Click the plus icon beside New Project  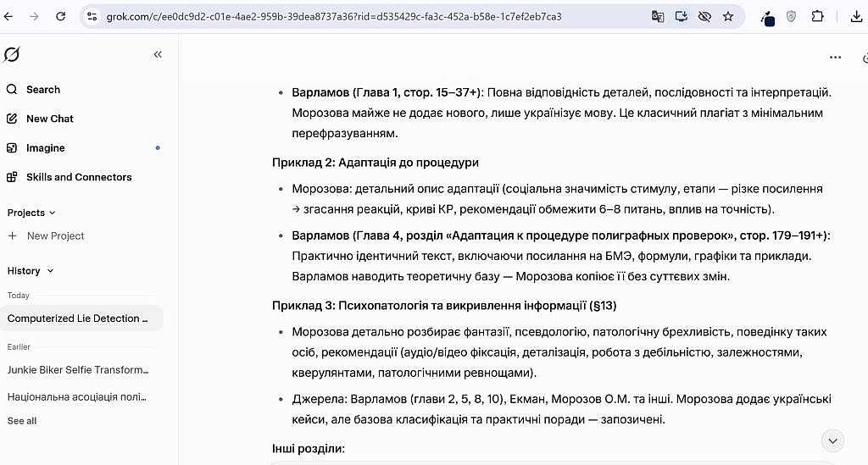(x=12, y=236)
